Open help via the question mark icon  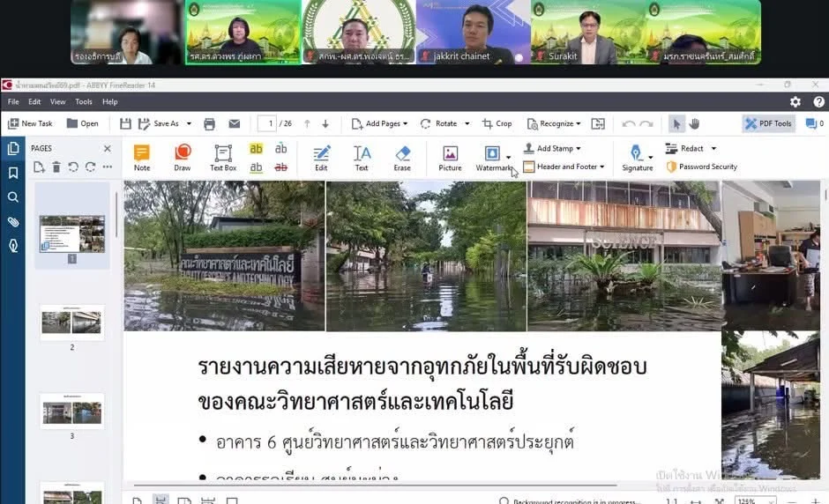(x=819, y=102)
